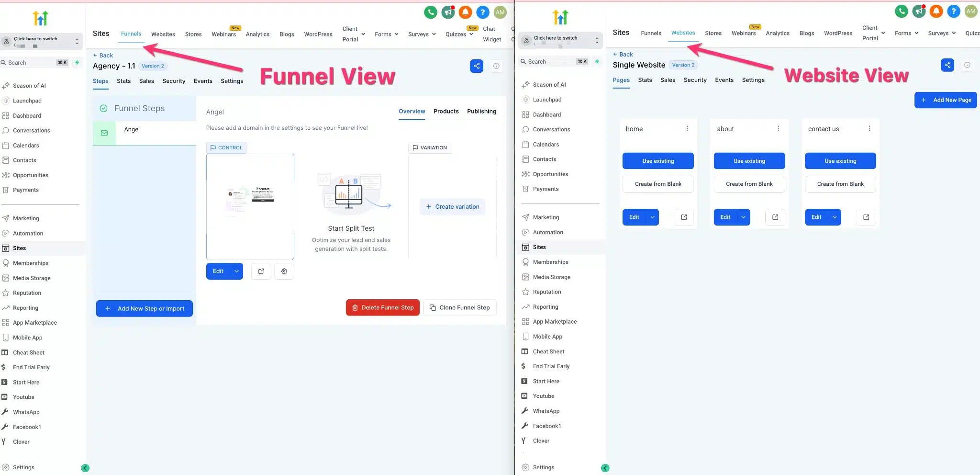
Task: Go Back link in Funnel View
Action: (103, 55)
